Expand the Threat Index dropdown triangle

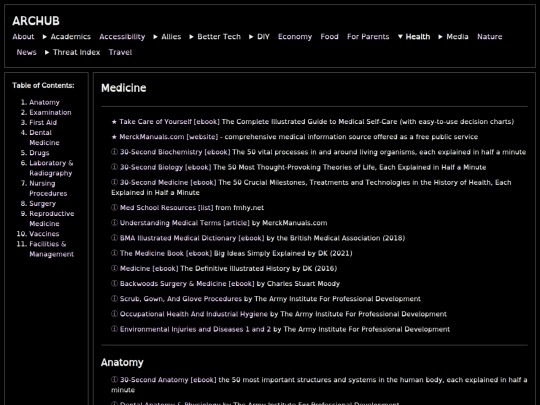(47, 52)
